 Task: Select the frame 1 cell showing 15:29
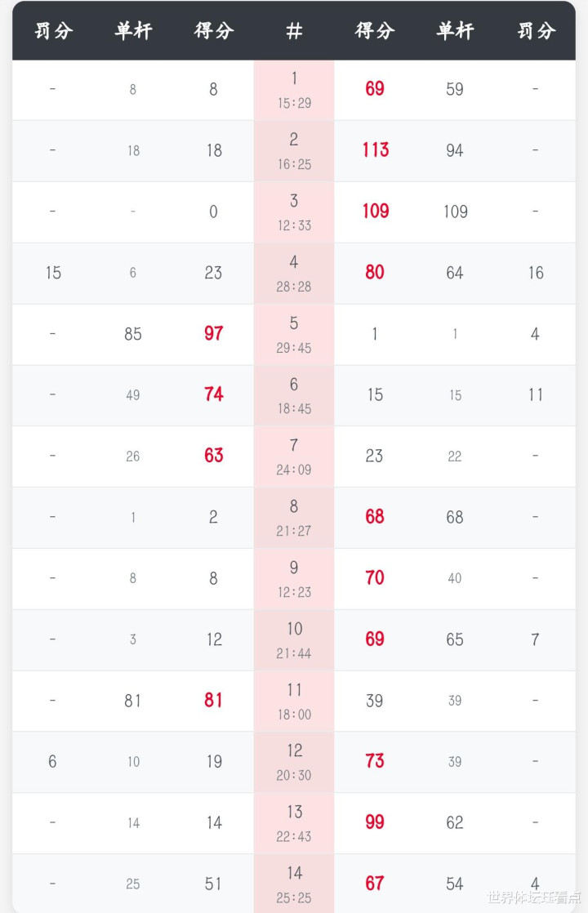point(294,91)
